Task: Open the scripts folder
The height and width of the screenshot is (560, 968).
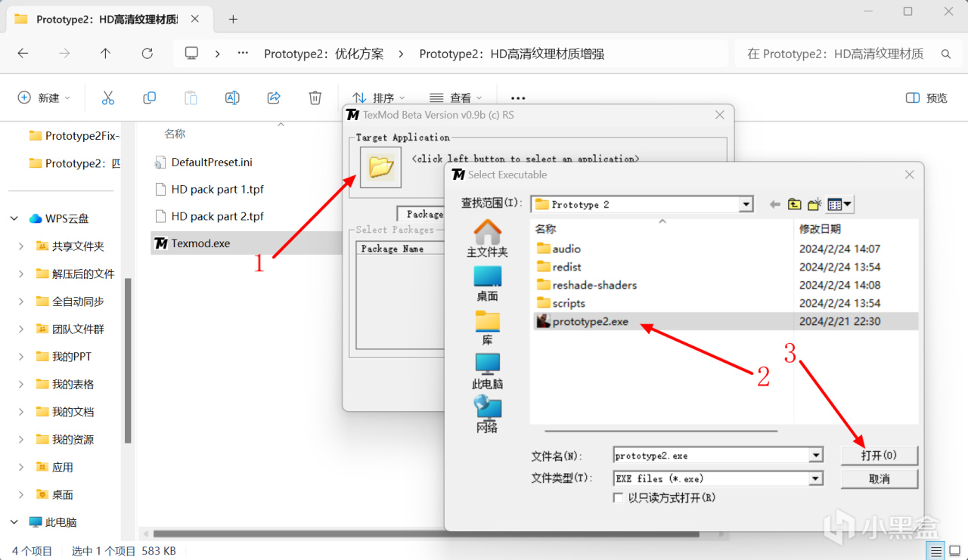Action: pyautogui.click(x=560, y=303)
